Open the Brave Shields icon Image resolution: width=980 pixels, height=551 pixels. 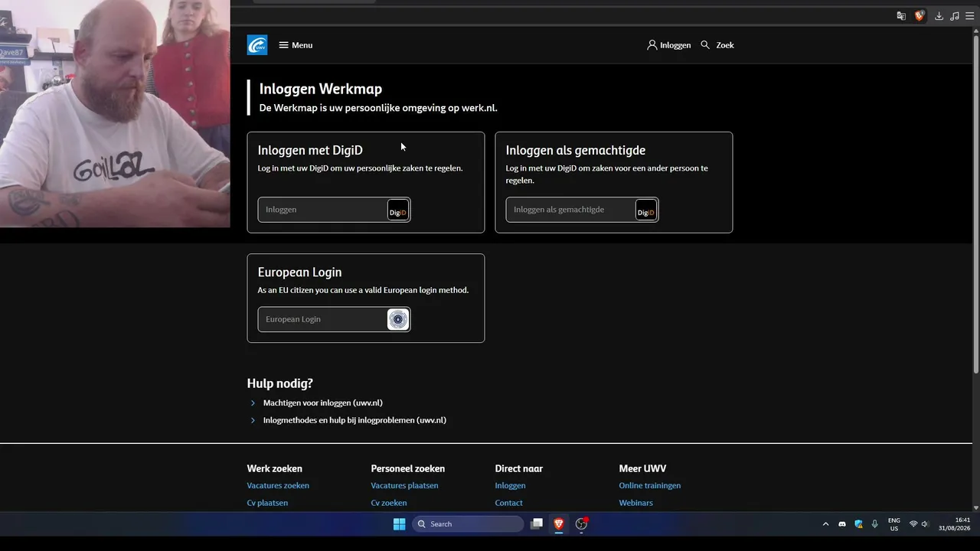coord(920,16)
